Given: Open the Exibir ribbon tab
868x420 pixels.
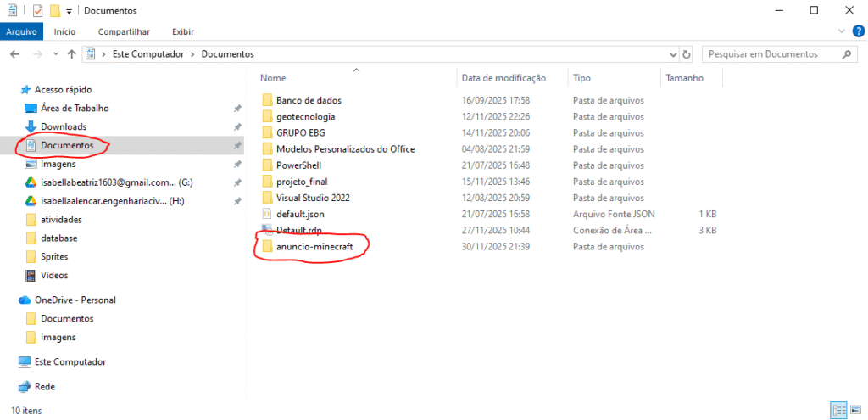Looking at the screenshot, I should [182, 32].
